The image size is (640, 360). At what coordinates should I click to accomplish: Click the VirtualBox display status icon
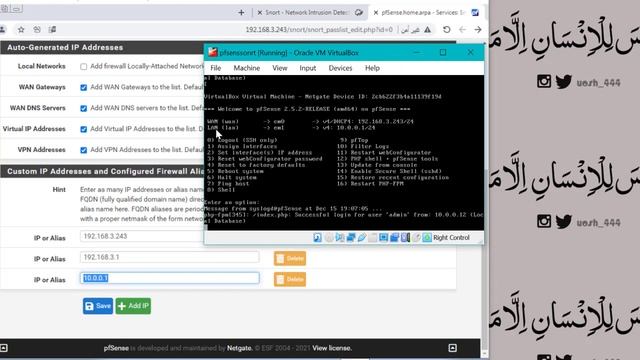[383, 238]
